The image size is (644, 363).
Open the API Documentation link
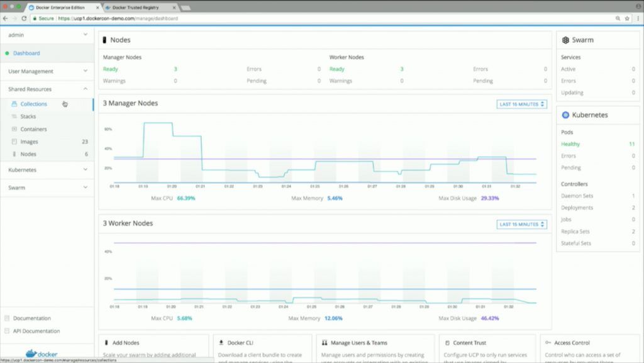pyautogui.click(x=36, y=331)
